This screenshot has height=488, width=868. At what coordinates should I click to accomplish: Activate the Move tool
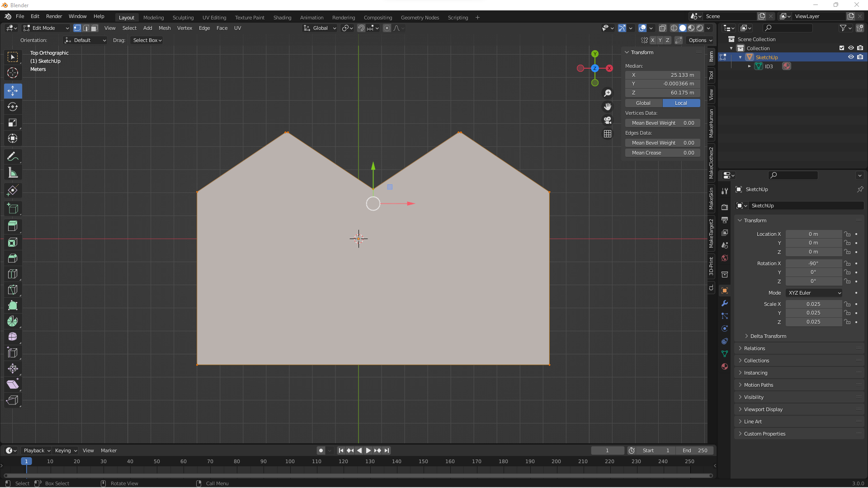coord(13,91)
